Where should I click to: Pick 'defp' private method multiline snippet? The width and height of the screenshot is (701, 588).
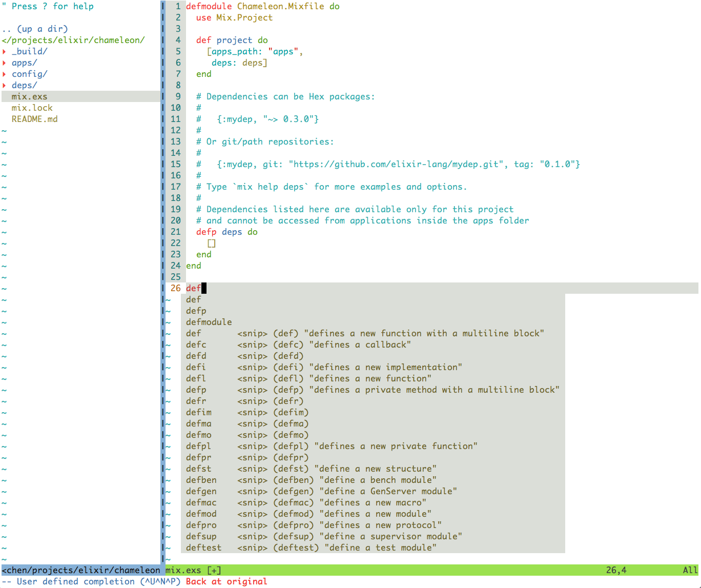click(373, 390)
